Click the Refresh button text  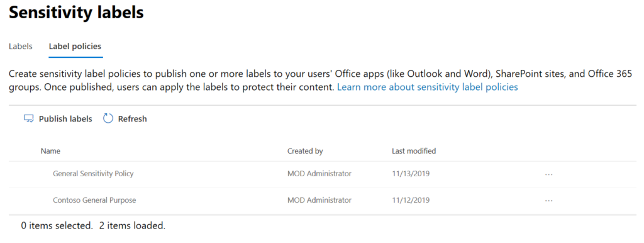pos(132,119)
